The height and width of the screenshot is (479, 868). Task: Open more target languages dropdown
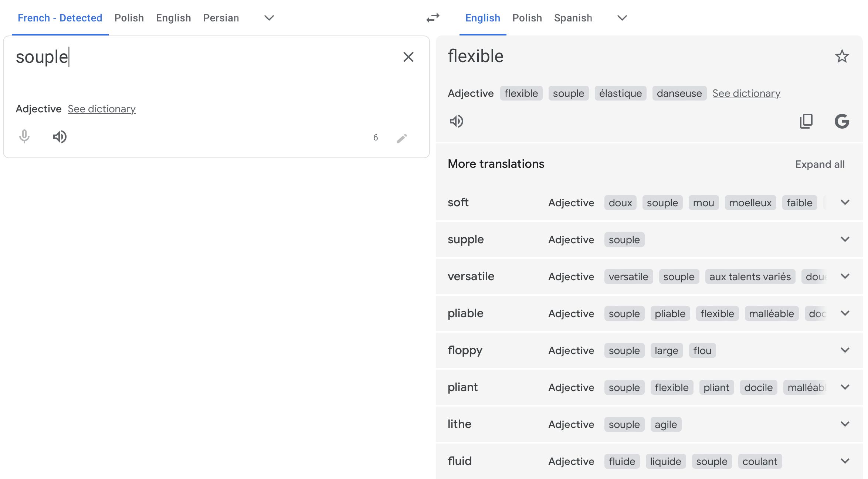click(x=622, y=18)
